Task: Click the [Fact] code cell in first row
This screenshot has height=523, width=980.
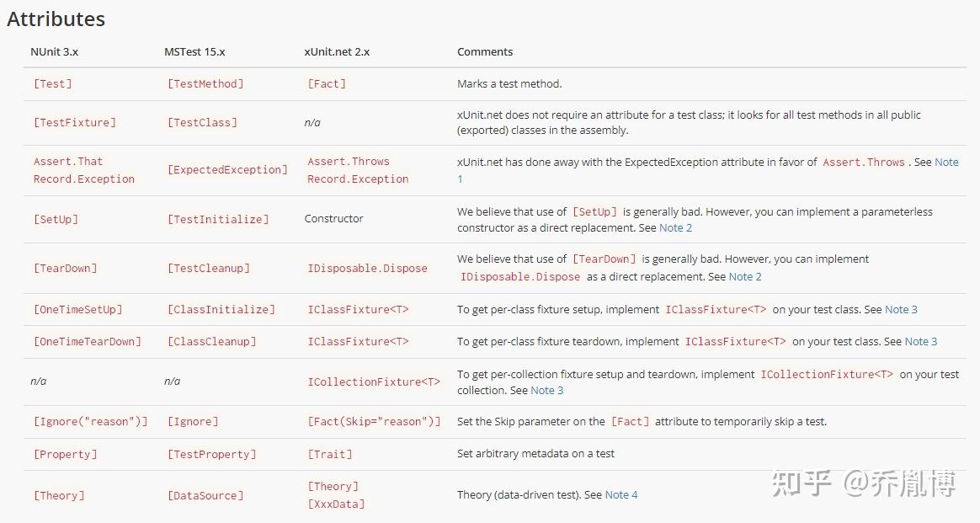Action: (327, 83)
